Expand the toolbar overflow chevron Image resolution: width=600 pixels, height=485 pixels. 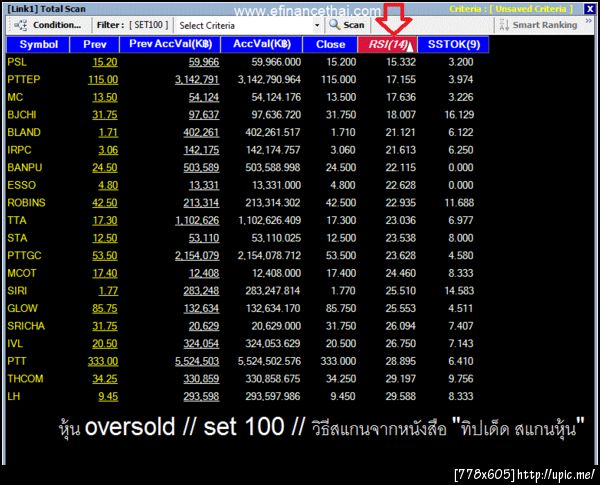[589, 21]
